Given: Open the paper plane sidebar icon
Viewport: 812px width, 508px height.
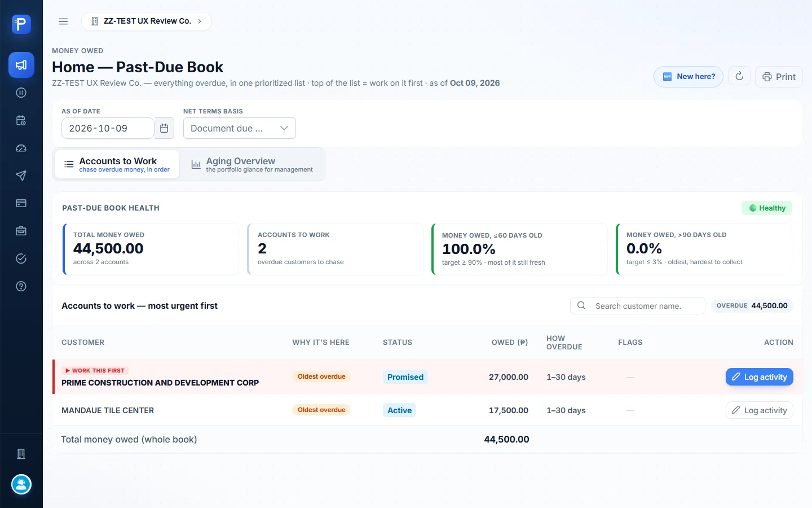Looking at the screenshot, I should click(x=21, y=176).
